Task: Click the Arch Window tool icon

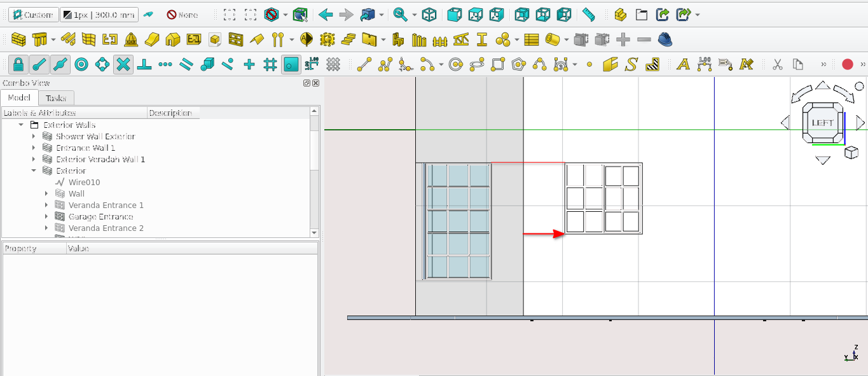Action: point(236,40)
